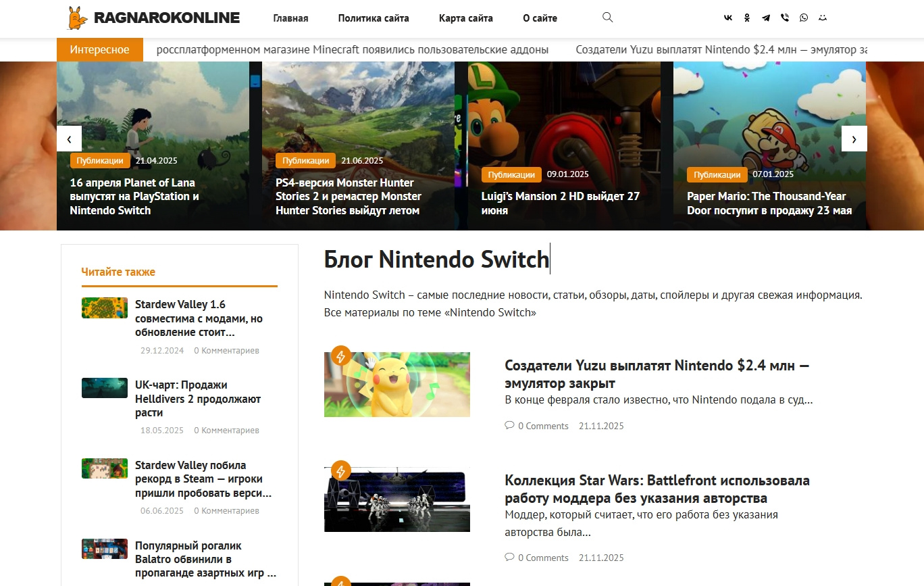
Task: Open site search via magnifier icon
Action: [x=607, y=18]
